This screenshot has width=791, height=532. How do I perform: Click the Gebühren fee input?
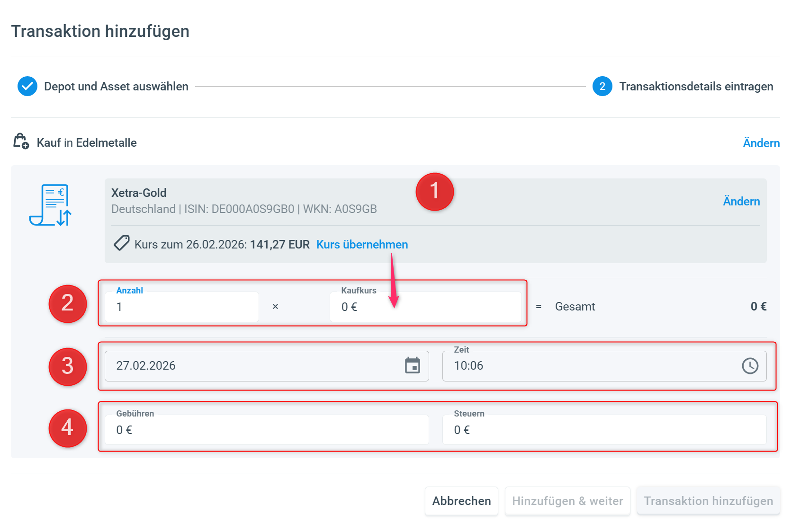click(x=266, y=430)
